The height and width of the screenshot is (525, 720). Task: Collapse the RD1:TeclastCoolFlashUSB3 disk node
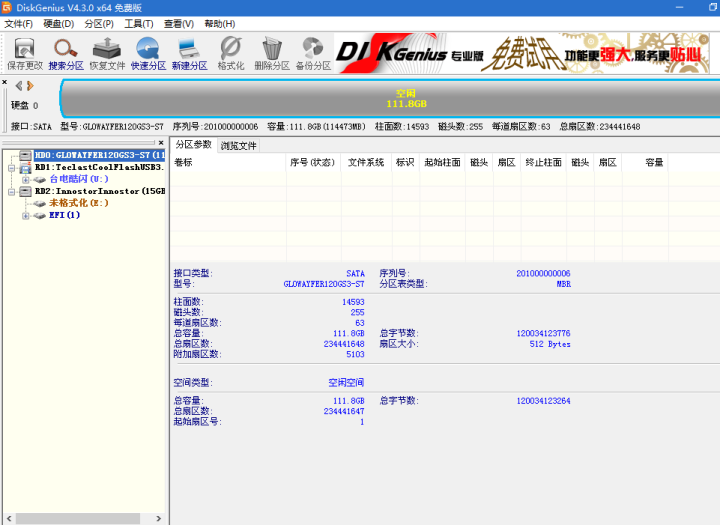[12, 168]
